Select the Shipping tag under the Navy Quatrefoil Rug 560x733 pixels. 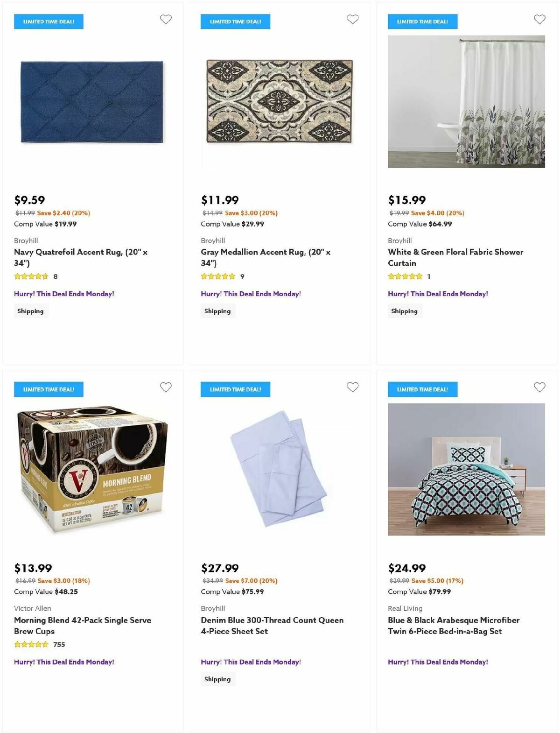(31, 310)
